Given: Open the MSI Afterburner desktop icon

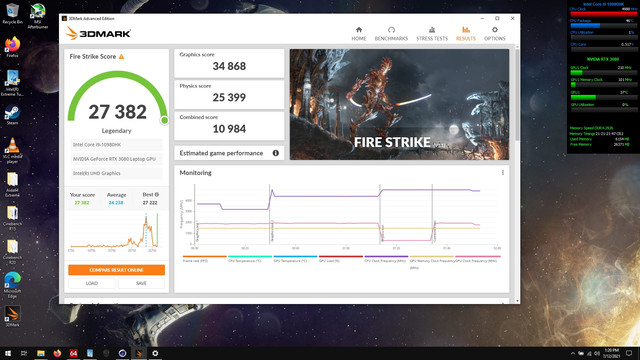Looking at the screenshot, I should (38, 16).
